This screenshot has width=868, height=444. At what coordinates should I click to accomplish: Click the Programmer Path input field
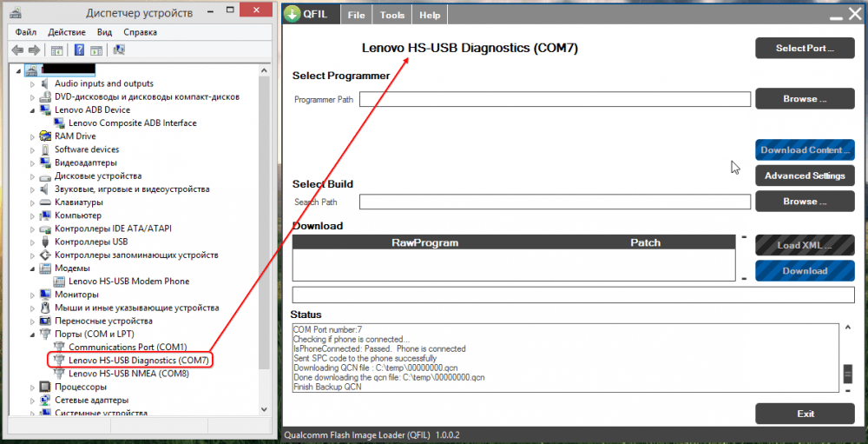pyautogui.click(x=555, y=100)
